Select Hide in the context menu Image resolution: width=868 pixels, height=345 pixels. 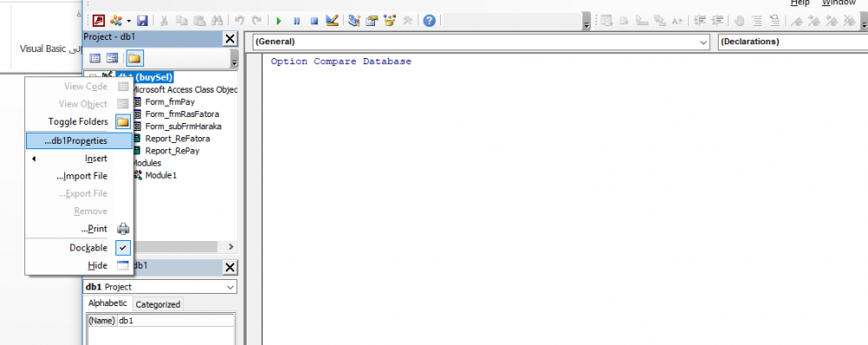click(79, 265)
